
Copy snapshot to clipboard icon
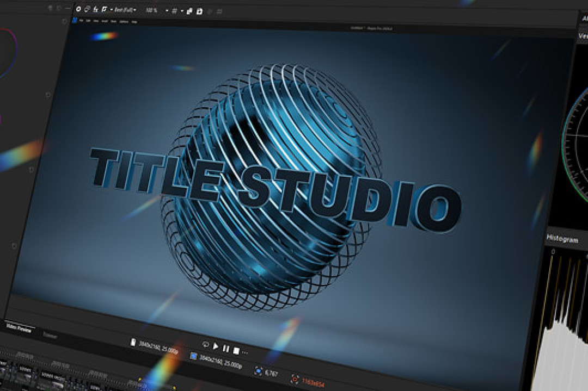pos(189,11)
